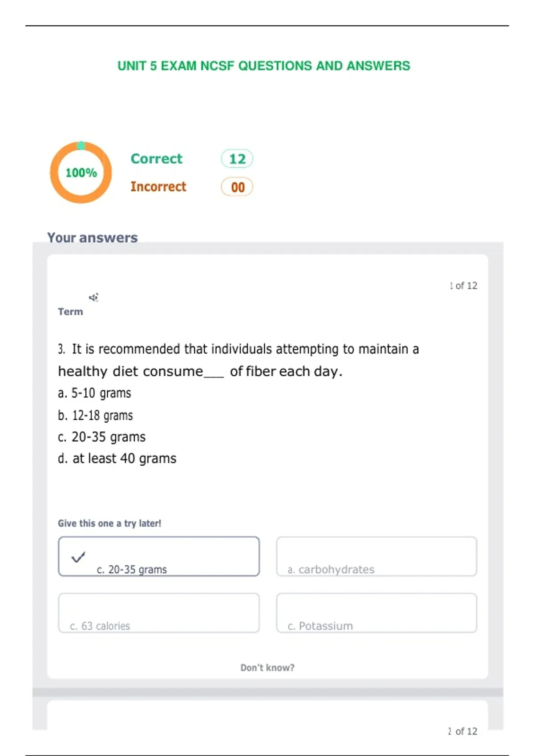Select answer option c. 20-35 grams
The height and width of the screenshot is (756, 534).
159,556
